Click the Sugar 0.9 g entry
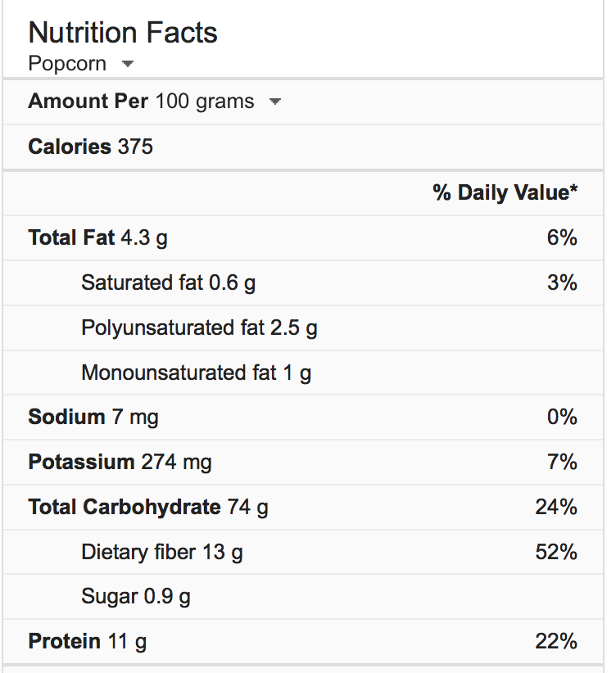Viewport: 616px width, 673px height. click(x=135, y=597)
